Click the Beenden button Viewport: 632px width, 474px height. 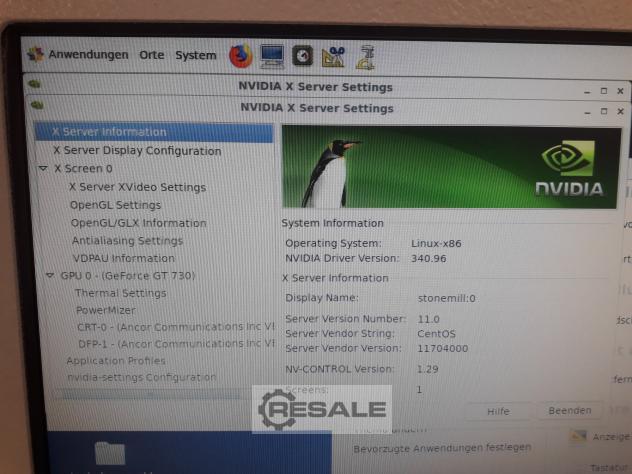[x=570, y=411]
